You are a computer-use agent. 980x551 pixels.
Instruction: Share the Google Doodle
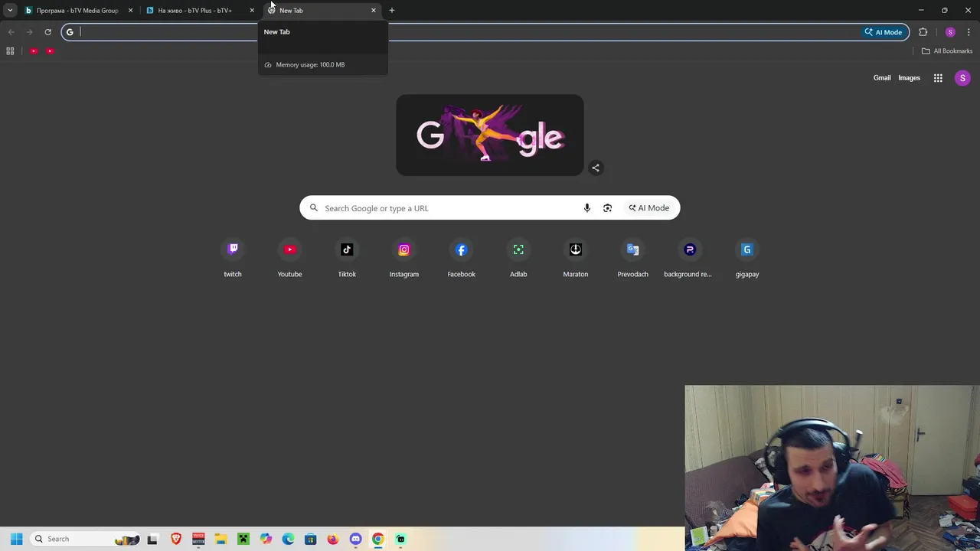pos(596,168)
